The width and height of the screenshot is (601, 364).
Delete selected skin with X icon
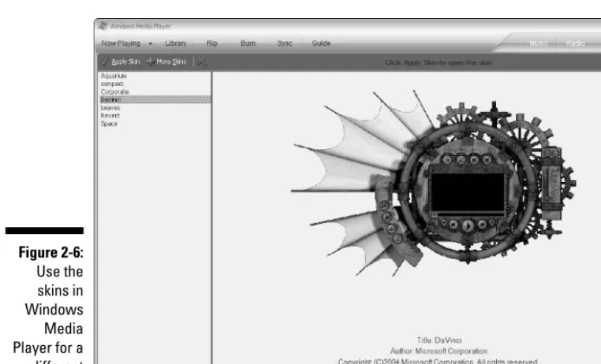click(x=202, y=61)
